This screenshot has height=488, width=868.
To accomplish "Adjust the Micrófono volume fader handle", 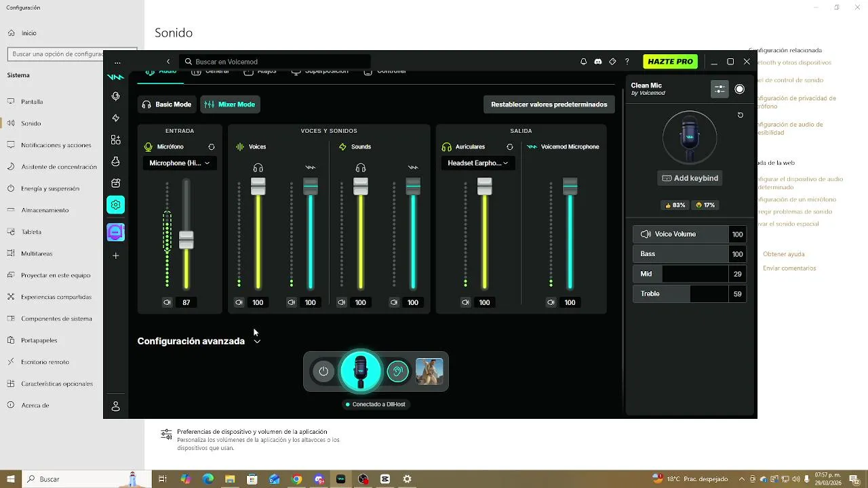I will [186, 240].
